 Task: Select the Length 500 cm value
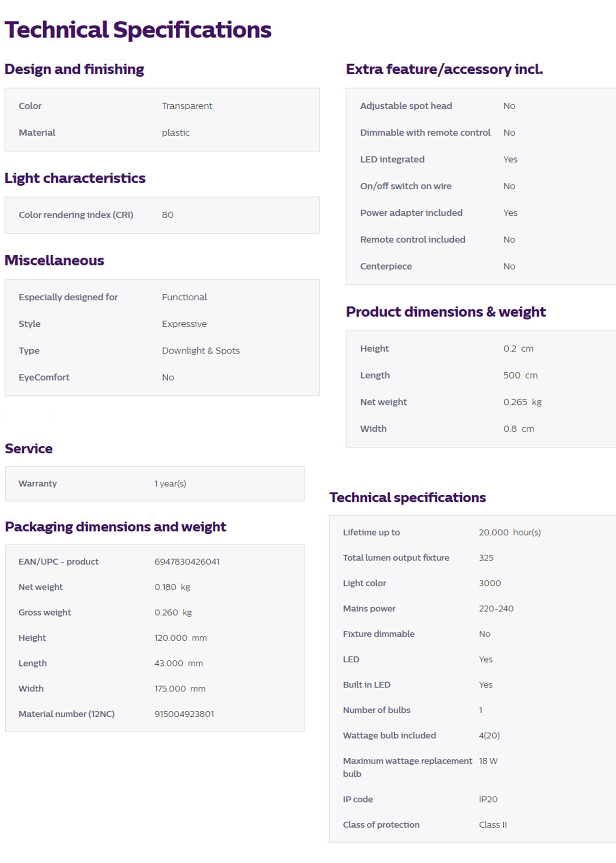coord(520,375)
